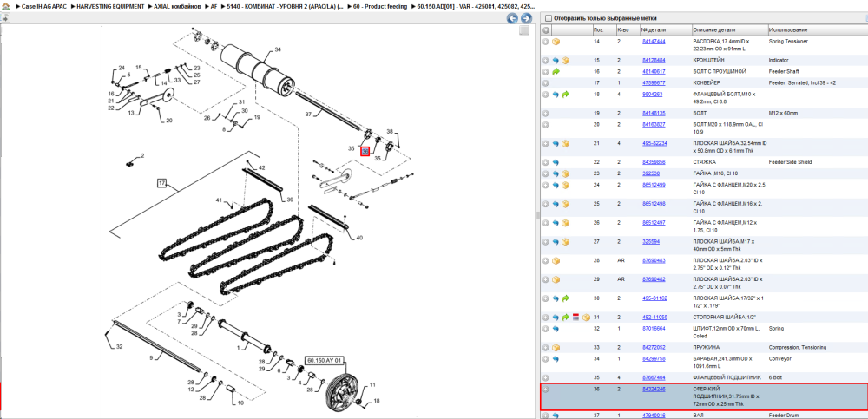868x419 pixels.
Task: Click the package icon in row 15
Action: (565, 61)
